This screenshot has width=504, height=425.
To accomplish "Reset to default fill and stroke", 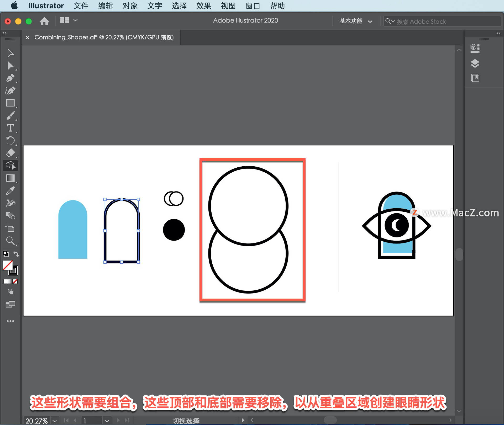I will (6, 254).
